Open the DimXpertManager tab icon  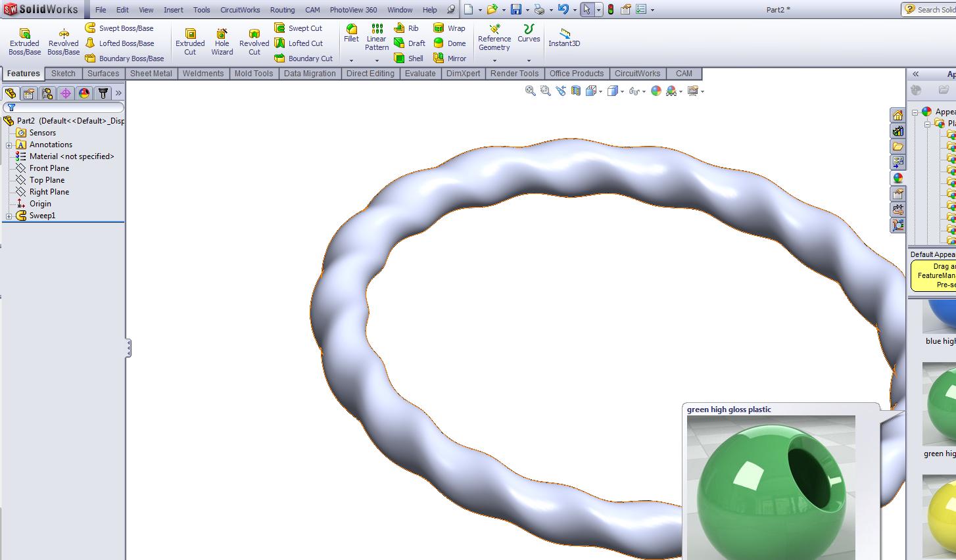[66, 93]
